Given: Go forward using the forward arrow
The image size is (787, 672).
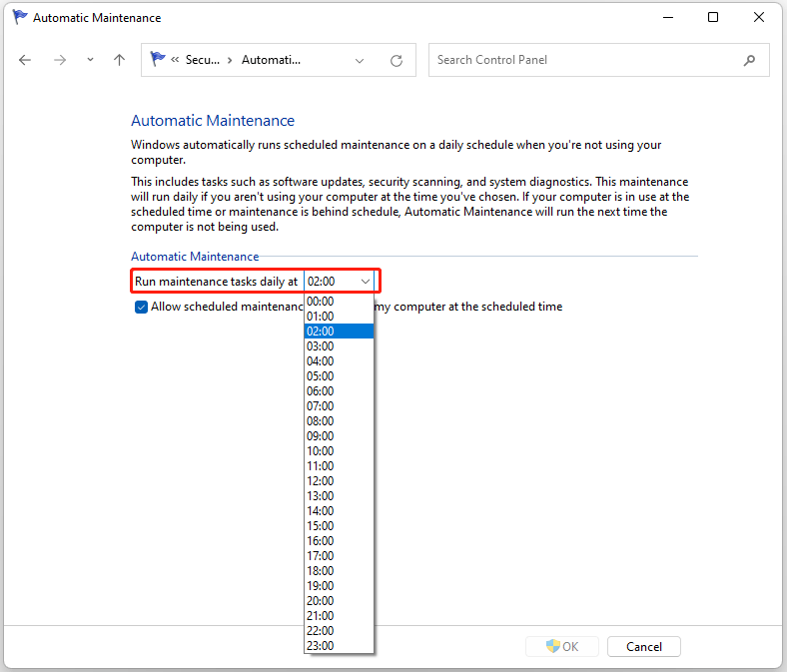Looking at the screenshot, I should coord(60,60).
